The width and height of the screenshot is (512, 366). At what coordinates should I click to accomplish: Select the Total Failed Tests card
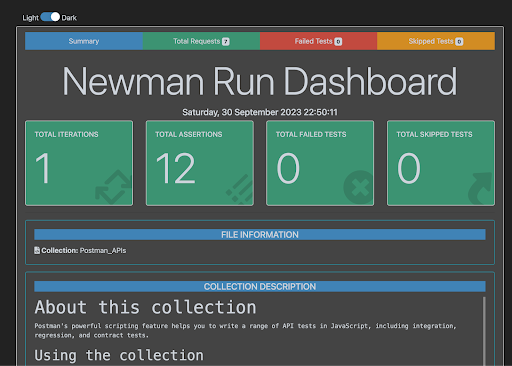320,163
